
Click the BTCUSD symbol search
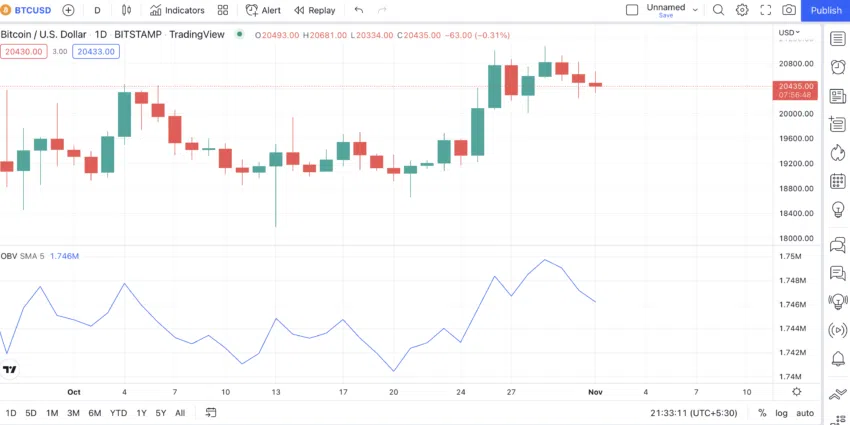[x=26, y=10]
